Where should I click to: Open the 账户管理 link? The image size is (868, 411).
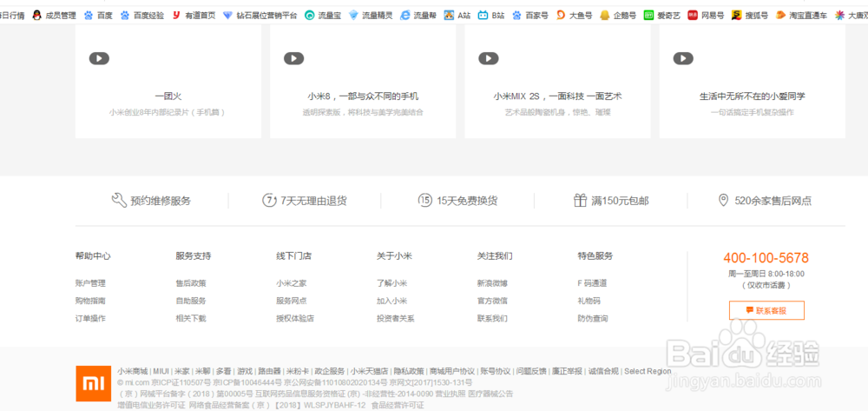tap(90, 283)
